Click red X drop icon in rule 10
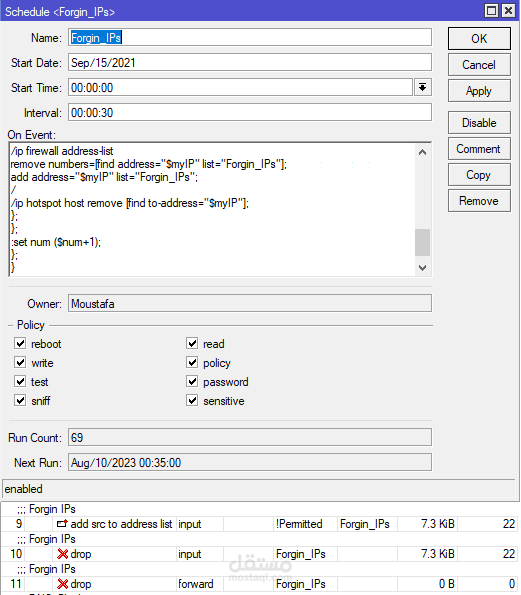521x595 pixels. 62,554
